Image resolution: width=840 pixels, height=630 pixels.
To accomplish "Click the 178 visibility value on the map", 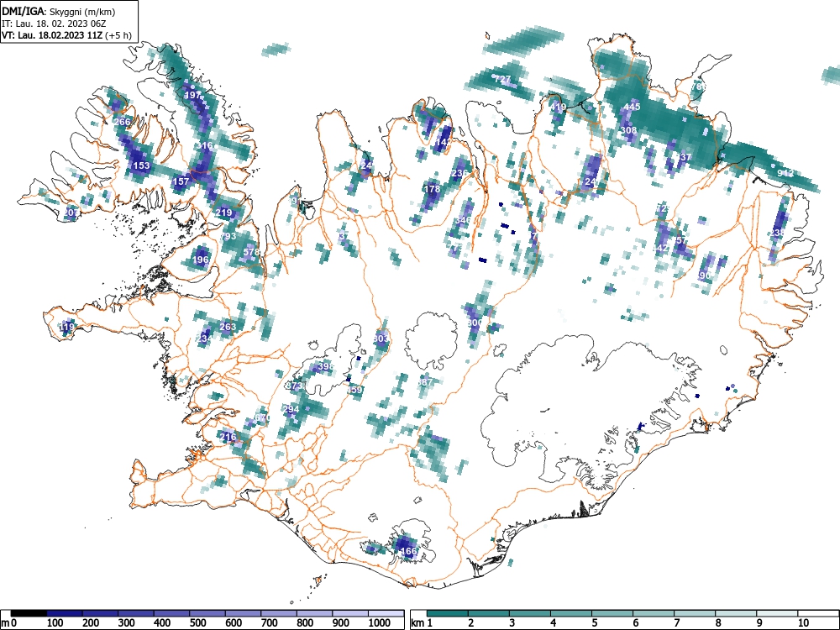I will pyautogui.click(x=432, y=188).
